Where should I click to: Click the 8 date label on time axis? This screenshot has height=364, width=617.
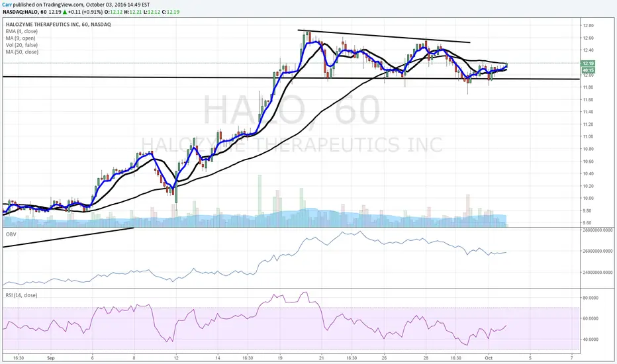(x=134, y=358)
